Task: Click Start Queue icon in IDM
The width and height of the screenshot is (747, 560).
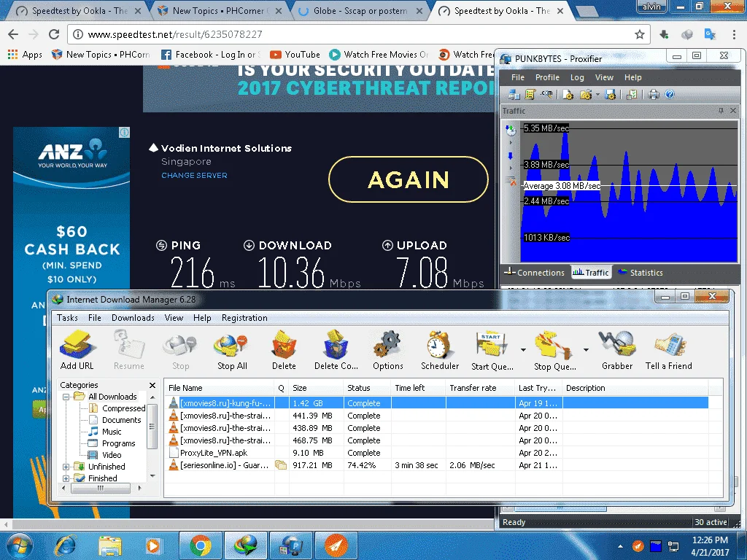Action: tap(492, 350)
